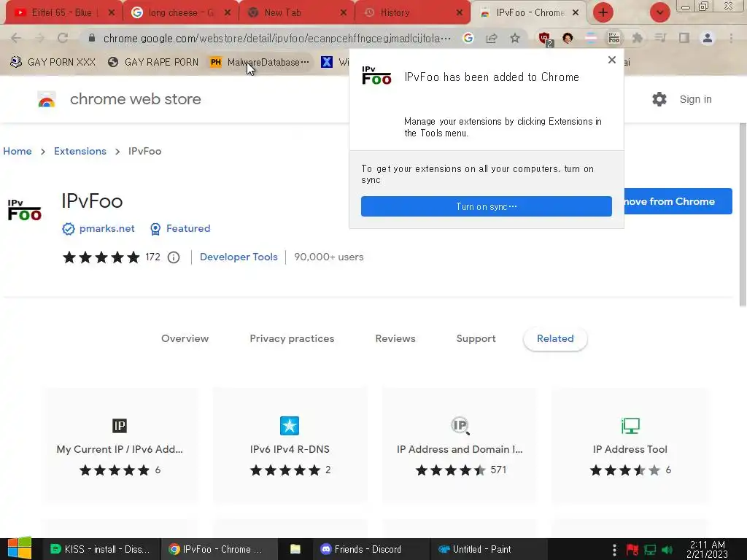The image size is (747, 560).
Task: Open the Chrome profile avatar
Action: [708, 38]
